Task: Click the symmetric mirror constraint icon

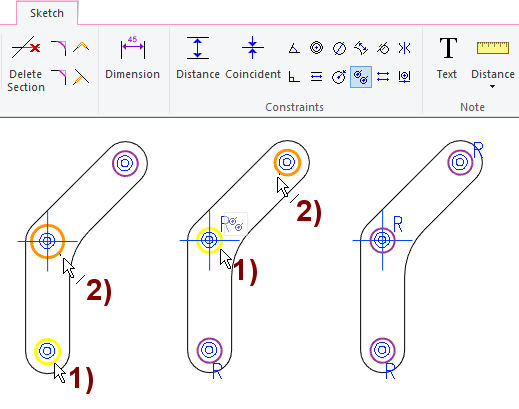Action: tap(404, 48)
